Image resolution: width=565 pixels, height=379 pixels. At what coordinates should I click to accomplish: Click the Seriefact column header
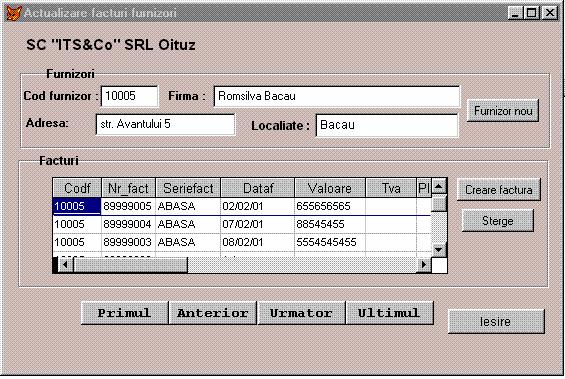pyautogui.click(x=188, y=188)
